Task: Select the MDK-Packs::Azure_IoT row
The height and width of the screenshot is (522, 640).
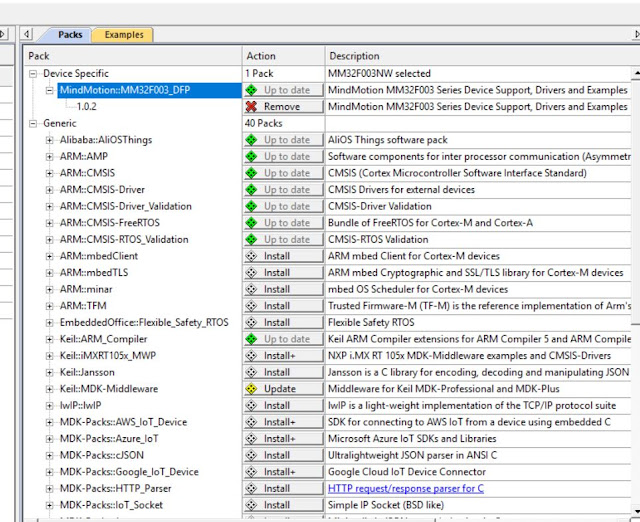Action: pyautogui.click(x=109, y=439)
